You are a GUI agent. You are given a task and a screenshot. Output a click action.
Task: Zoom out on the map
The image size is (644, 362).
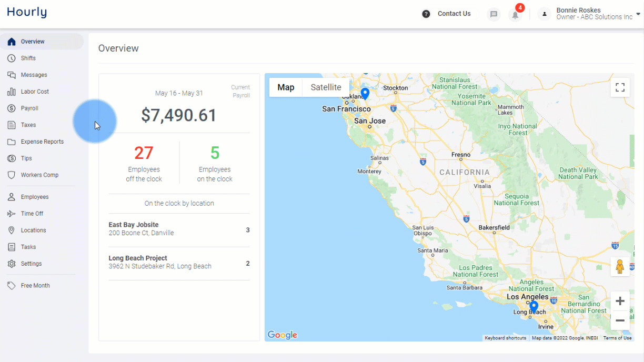[x=620, y=320]
